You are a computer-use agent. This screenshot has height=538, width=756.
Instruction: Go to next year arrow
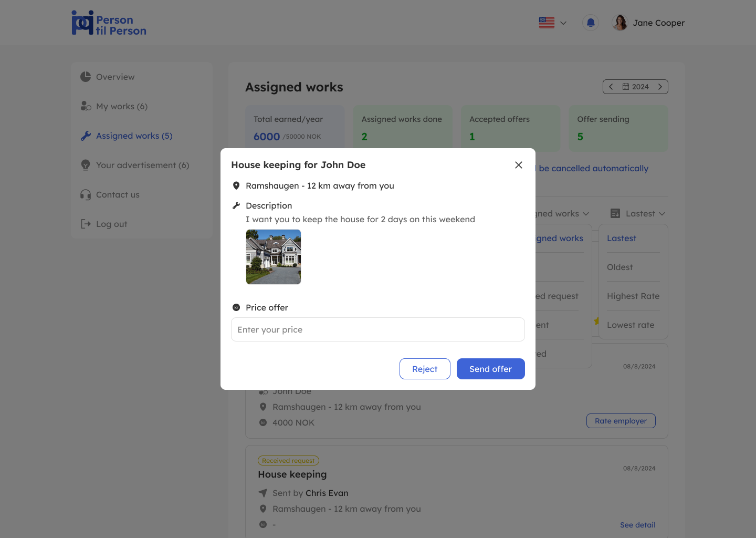660,87
